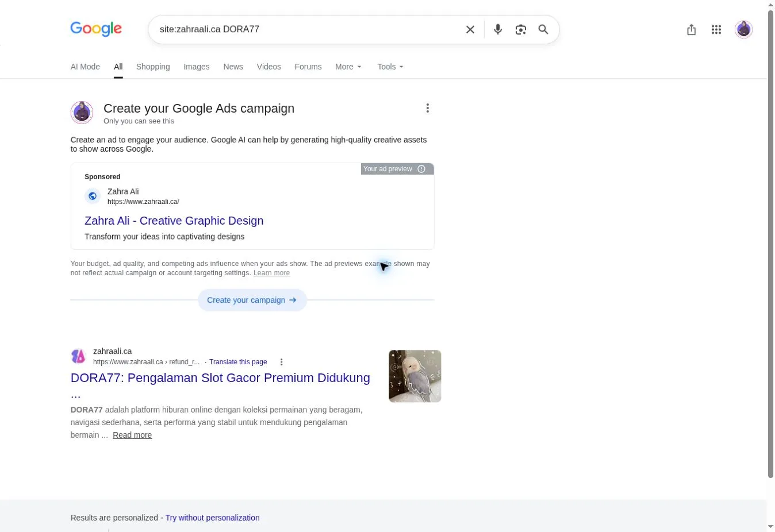This screenshot has height=532, width=775.
Task: Submit search using magnifier icon
Action: coord(543,29)
